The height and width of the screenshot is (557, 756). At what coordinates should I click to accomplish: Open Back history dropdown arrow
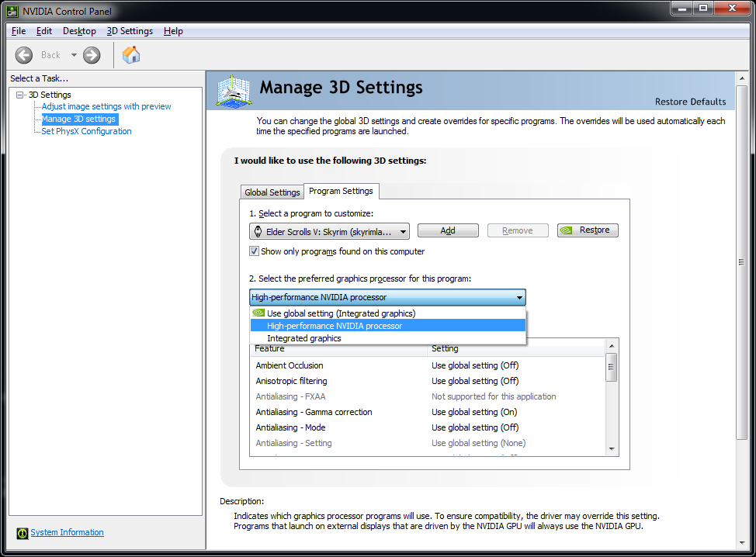pyautogui.click(x=74, y=55)
